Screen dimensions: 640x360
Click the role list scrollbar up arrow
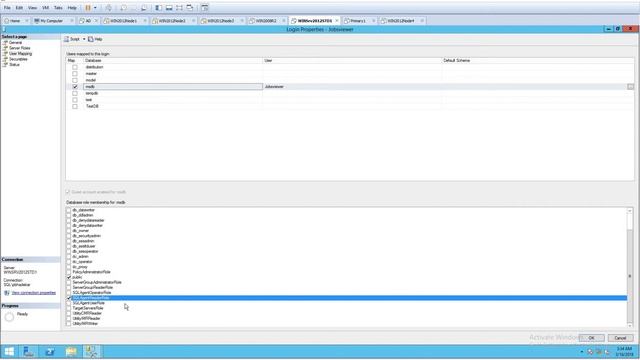coord(630,211)
